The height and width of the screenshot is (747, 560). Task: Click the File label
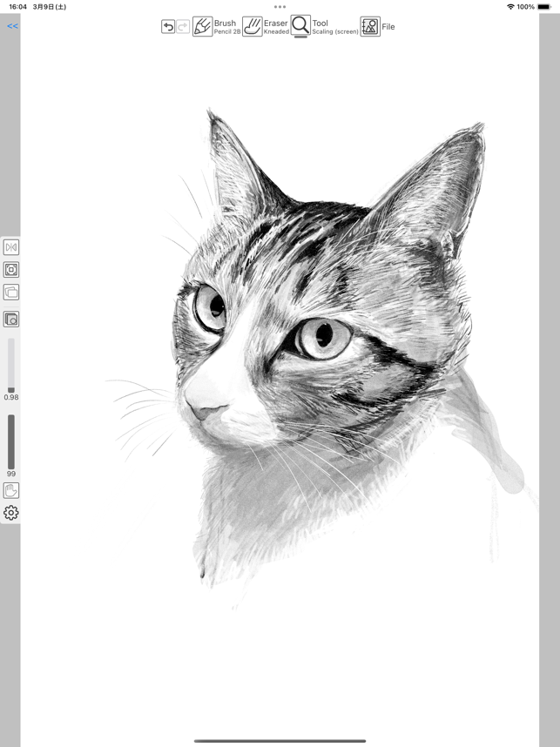(388, 27)
